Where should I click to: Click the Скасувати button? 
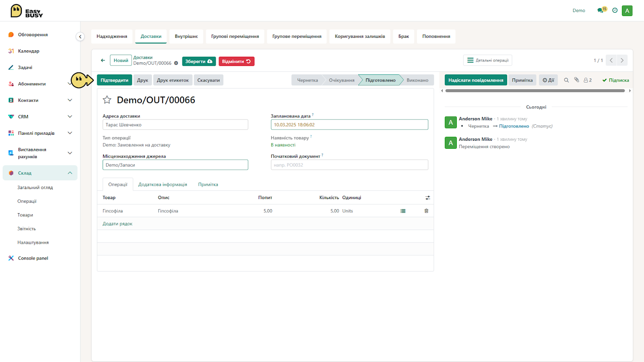click(208, 80)
